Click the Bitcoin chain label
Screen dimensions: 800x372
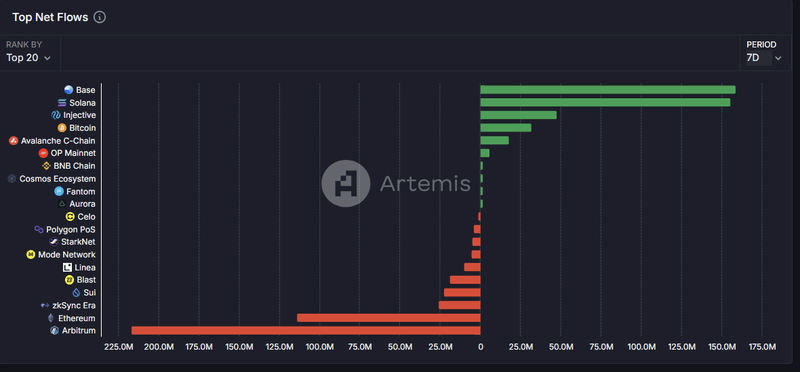coord(83,128)
